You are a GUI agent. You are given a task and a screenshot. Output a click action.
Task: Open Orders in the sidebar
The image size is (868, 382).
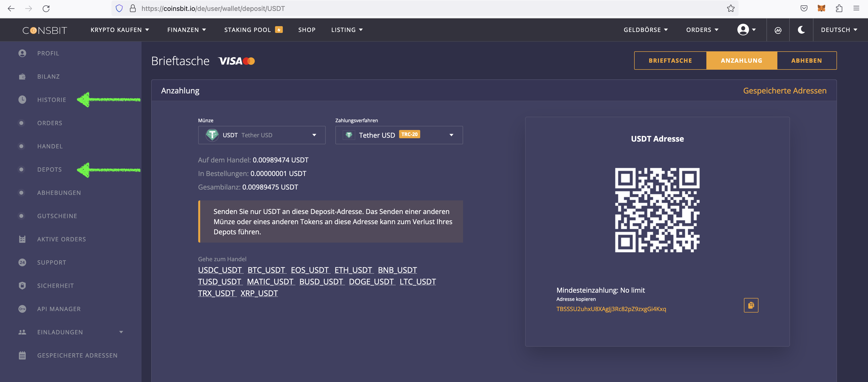[49, 123]
